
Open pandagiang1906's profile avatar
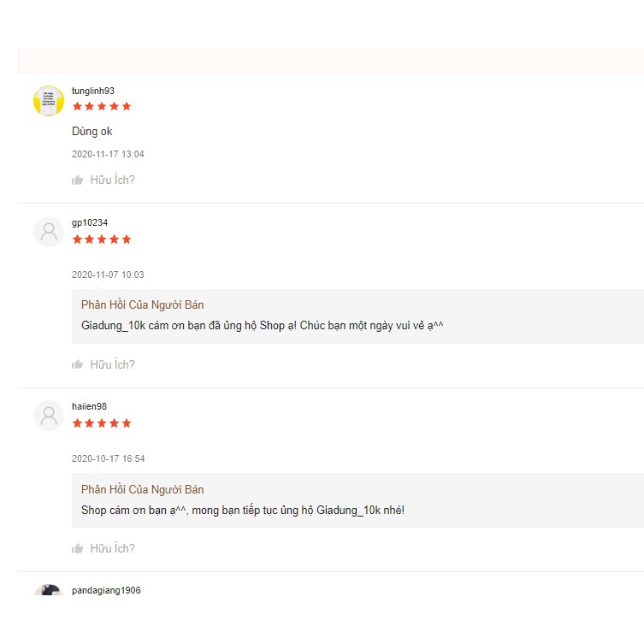tap(49, 591)
